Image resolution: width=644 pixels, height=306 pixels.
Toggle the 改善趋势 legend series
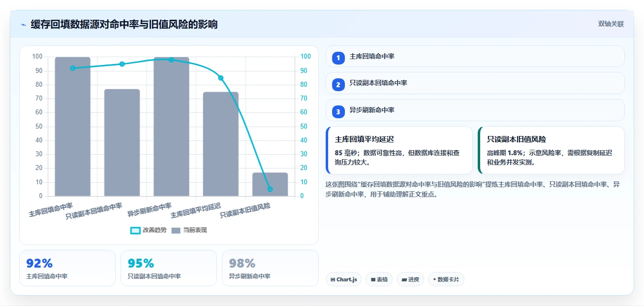coord(148,230)
